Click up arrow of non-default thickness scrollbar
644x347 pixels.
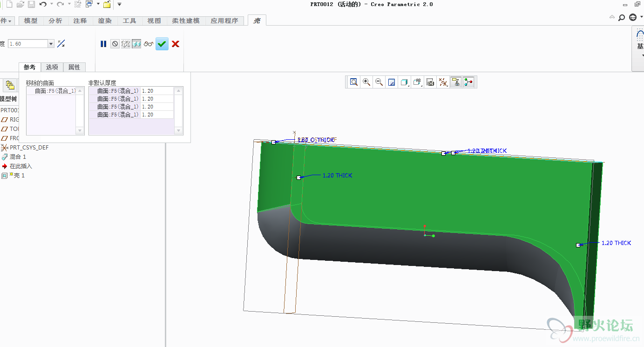click(178, 91)
